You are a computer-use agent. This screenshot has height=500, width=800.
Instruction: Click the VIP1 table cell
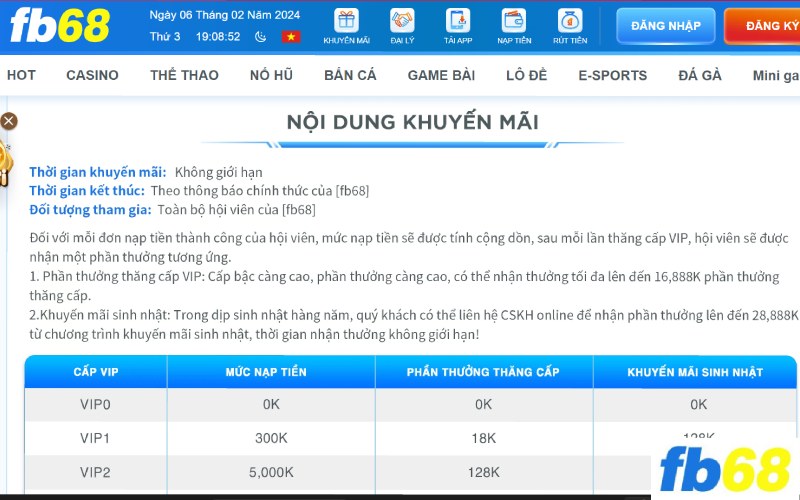pyautogui.click(x=95, y=438)
